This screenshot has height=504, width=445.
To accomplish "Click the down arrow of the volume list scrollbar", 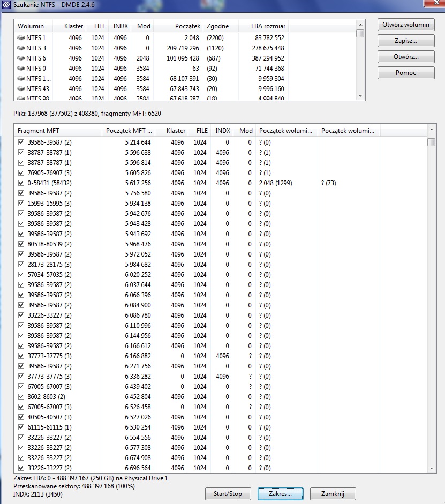I will (360, 96).
